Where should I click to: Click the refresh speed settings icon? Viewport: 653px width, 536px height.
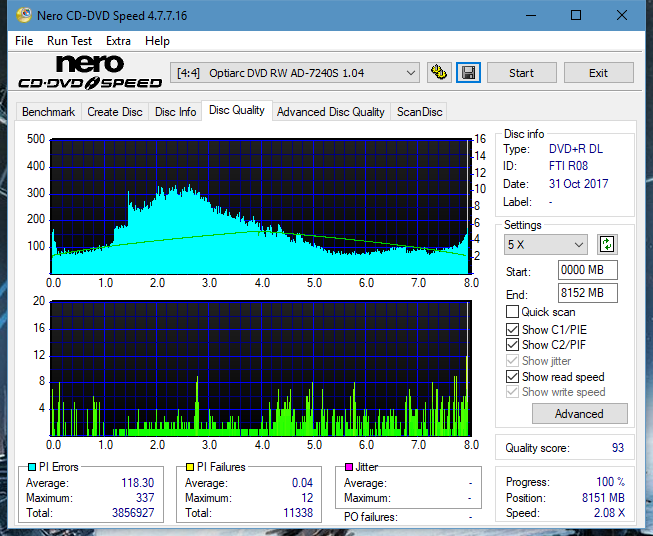coord(607,244)
